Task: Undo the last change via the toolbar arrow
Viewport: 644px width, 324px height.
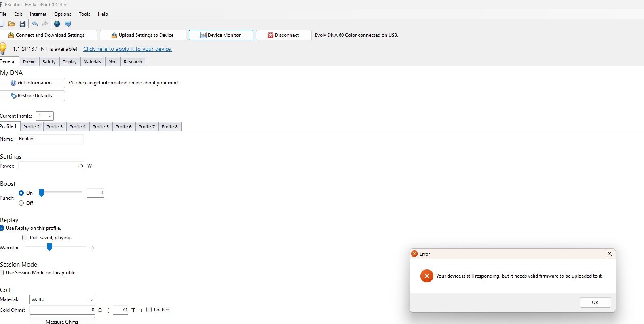Action: click(34, 24)
